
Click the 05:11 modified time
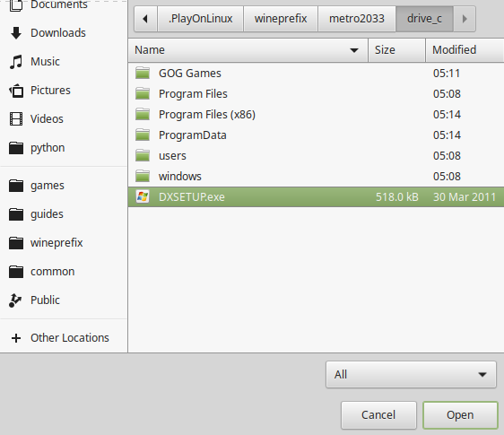coord(447,74)
